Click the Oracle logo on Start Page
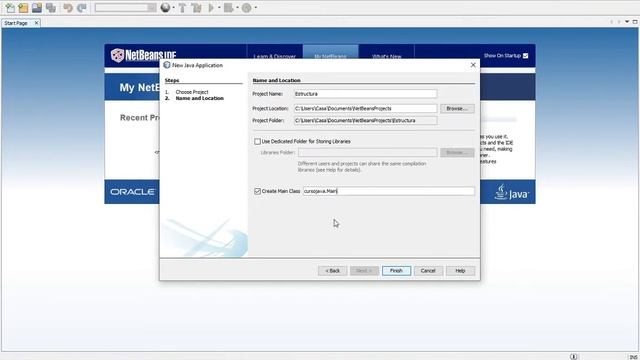Screen dimensions: 640x360 click(x=132, y=192)
